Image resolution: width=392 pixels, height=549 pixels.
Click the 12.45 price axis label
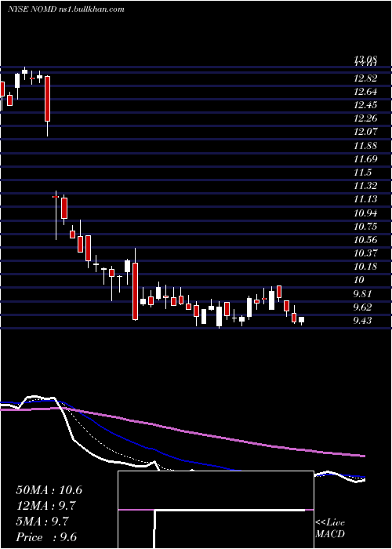coord(365,105)
